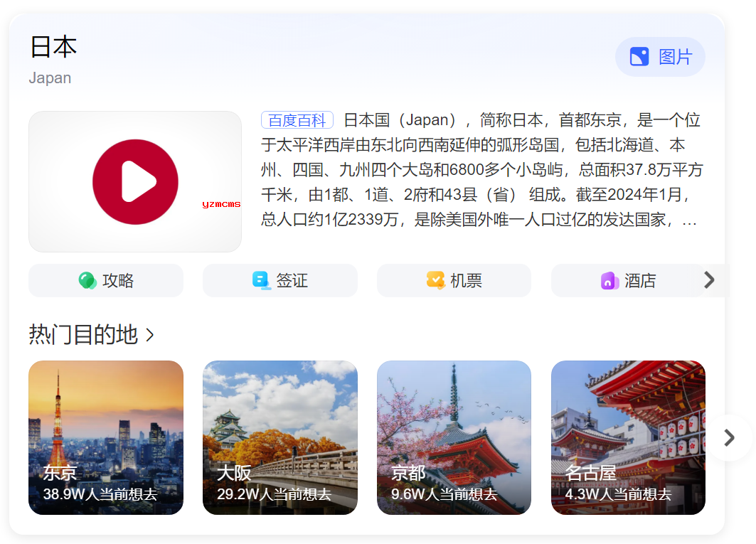Click the 图片 button label

pyautogui.click(x=675, y=57)
